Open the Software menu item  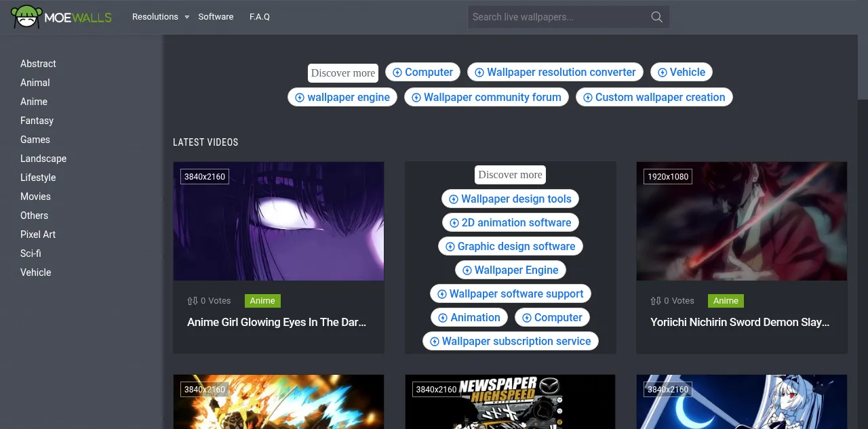216,17
